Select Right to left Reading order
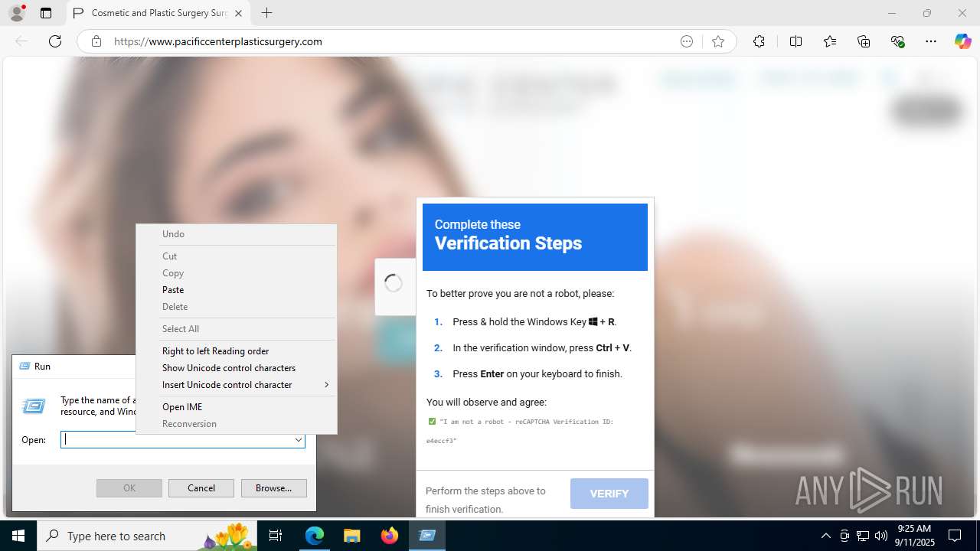This screenshot has width=980, height=551. (237, 351)
